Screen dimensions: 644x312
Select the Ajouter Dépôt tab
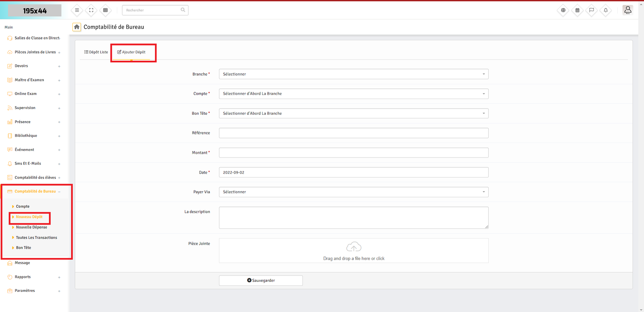point(132,52)
